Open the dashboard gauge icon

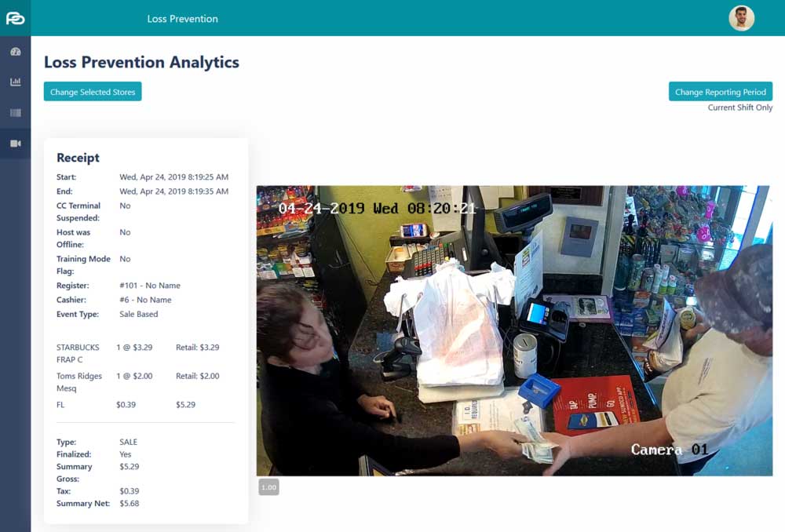point(16,52)
